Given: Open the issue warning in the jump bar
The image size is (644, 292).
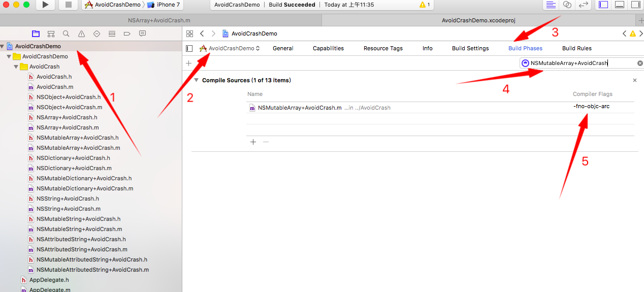Looking at the screenshot, I should tap(632, 34).
